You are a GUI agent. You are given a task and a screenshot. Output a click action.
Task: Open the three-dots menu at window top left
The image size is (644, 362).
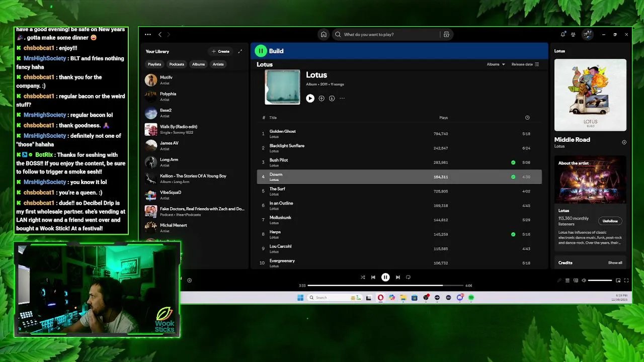point(147,34)
